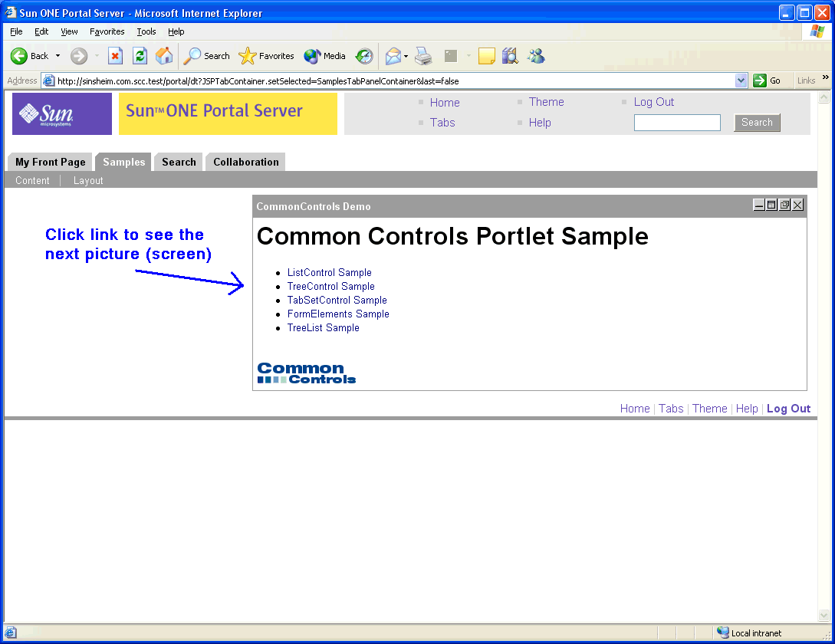The image size is (835, 644).
Task: Stop loading with the red X icon
Action: pos(115,56)
